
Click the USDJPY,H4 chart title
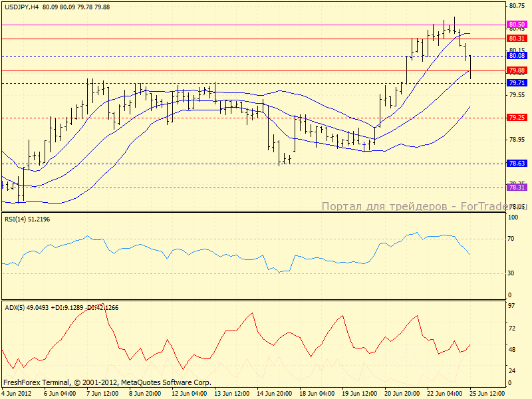point(21,7)
